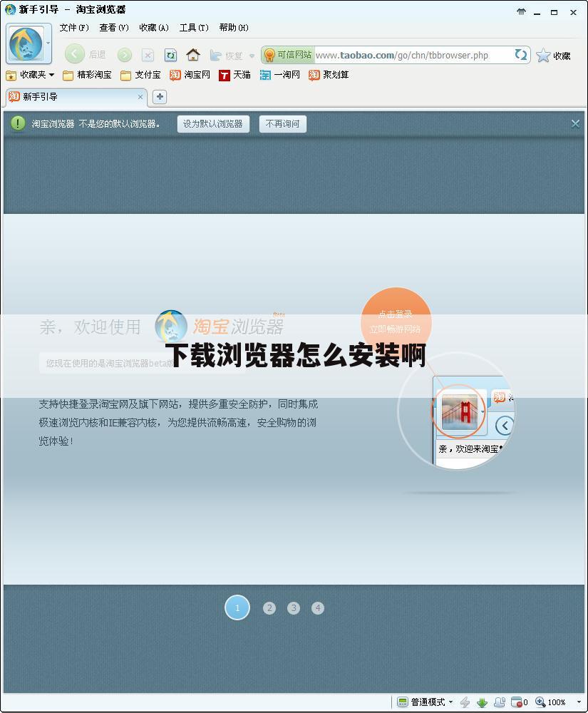Go to the Home page icon
588x713 pixels.
(193, 55)
